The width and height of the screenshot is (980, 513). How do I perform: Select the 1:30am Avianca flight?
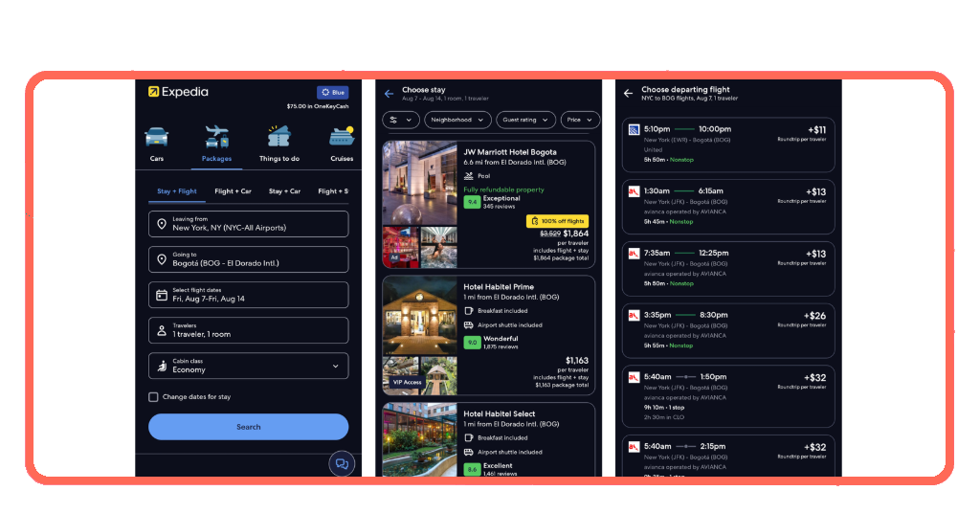coord(728,206)
